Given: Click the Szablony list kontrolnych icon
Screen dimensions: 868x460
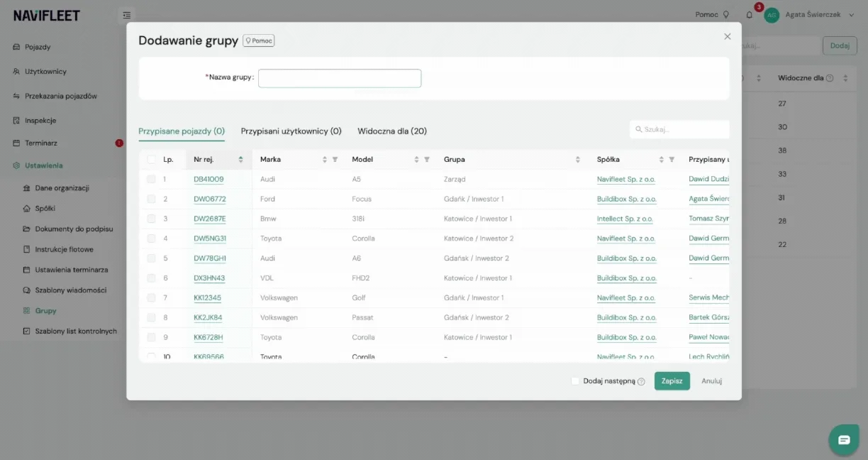Looking at the screenshot, I should (x=27, y=331).
